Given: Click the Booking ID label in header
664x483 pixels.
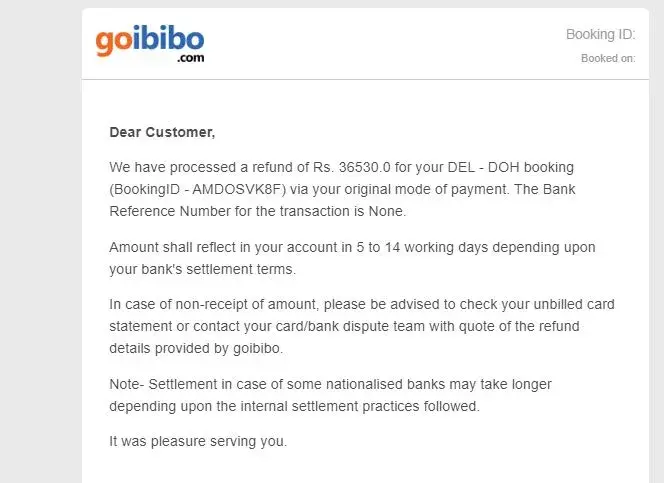Looking at the screenshot, I should click(600, 34).
